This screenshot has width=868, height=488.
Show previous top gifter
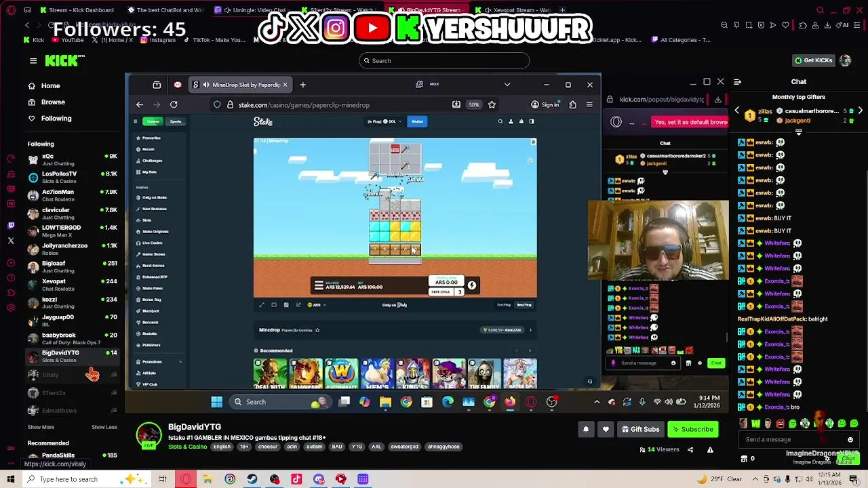pyautogui.click(x=737, y=110)
